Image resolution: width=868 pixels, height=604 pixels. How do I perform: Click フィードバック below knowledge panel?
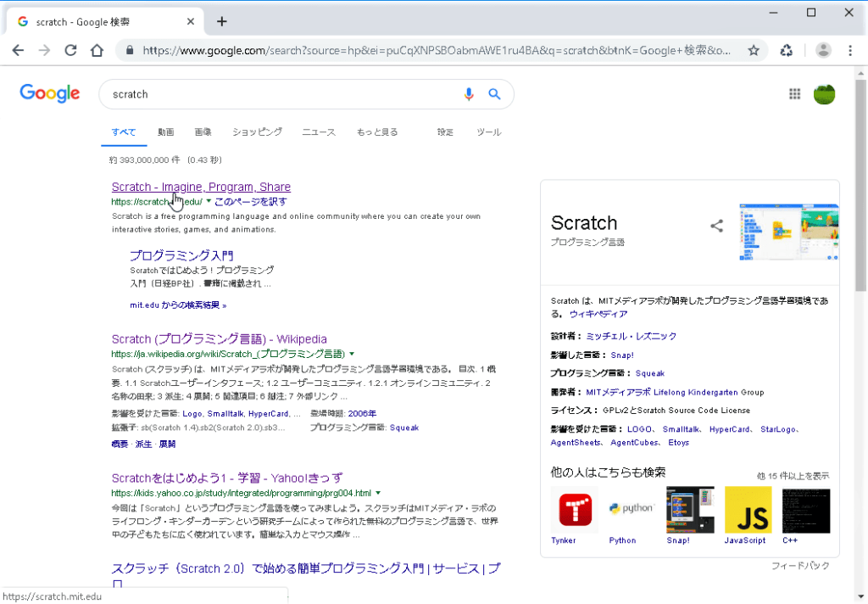coord(800,566)
